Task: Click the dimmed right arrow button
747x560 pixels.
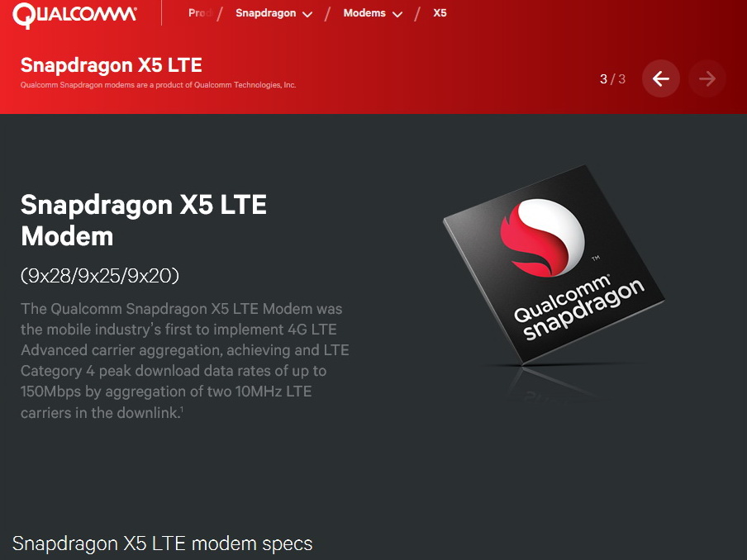Action: pyautogui.click(x=707, y=78)
